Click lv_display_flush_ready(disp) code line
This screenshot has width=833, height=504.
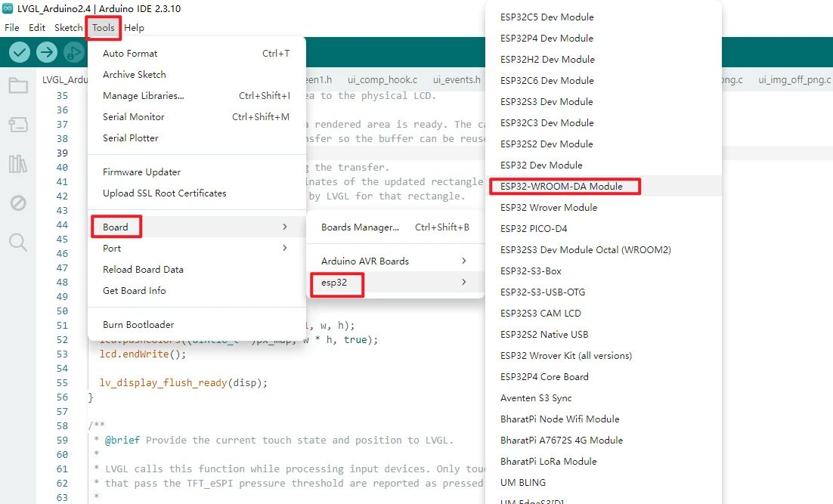pyautogui.click(x=183, y=383)
